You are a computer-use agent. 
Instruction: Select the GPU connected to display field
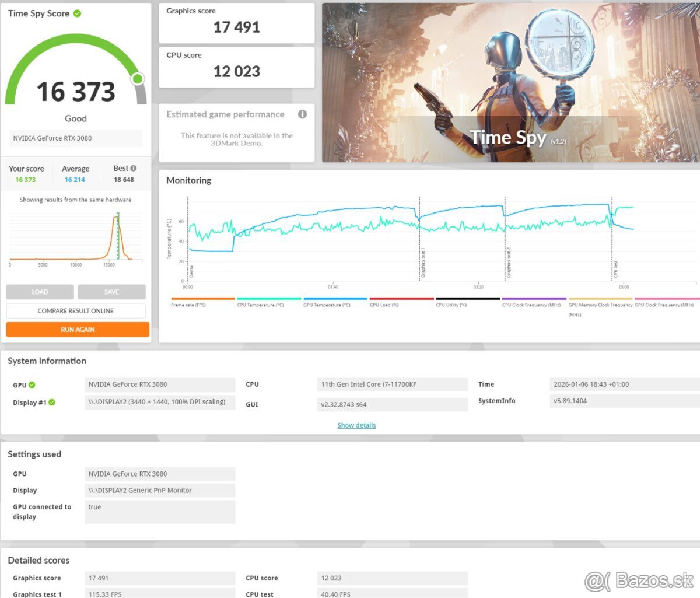(x=160, y=512)
